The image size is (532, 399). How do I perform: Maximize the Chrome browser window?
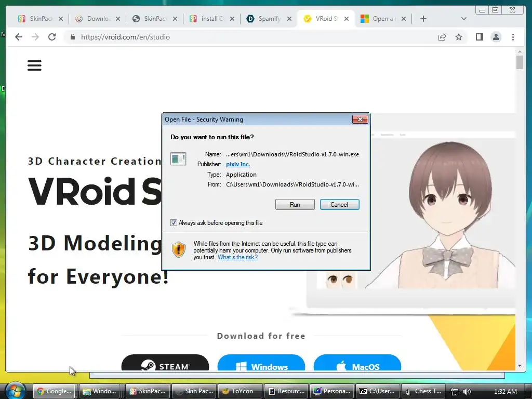pyautogui.click(x=495, y=10)
